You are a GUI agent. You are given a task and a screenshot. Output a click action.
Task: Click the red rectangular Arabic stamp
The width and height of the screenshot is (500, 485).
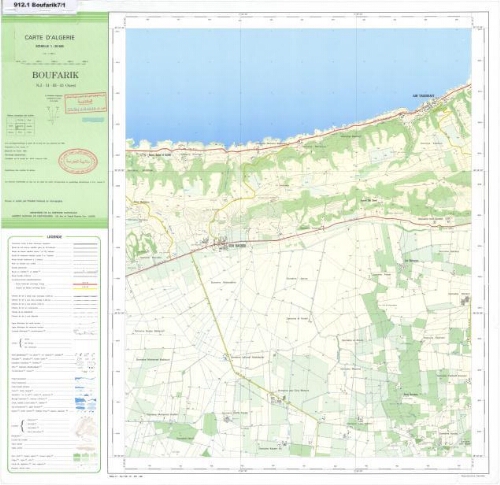(85, 103)
